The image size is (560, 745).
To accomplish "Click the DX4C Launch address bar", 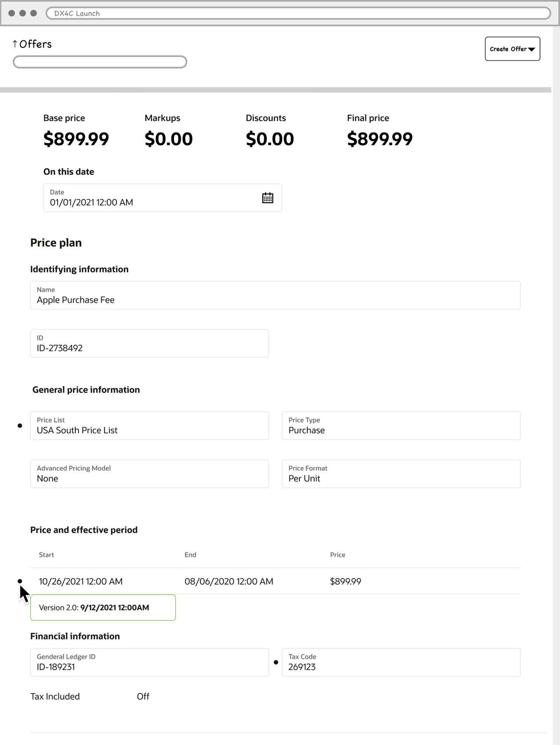I will 298,13.
